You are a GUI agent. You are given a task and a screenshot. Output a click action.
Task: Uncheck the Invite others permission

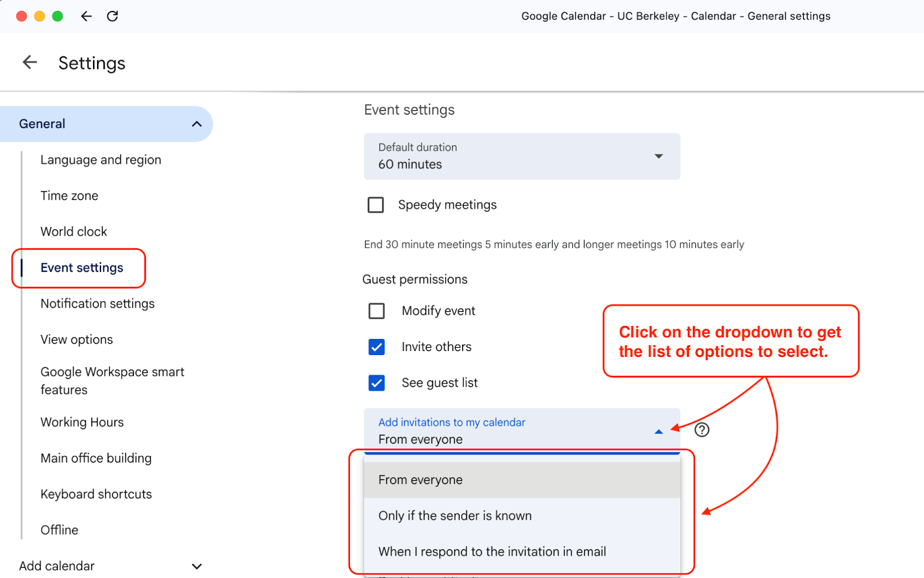coord(376,347)
